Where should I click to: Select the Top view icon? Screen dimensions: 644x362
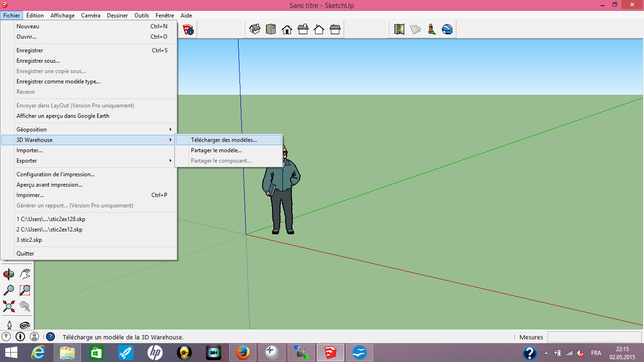[271, 29]
